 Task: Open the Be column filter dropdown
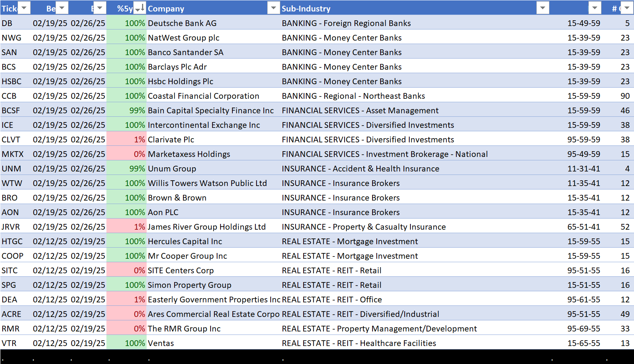pyautogui.click(x=62, y=8)
